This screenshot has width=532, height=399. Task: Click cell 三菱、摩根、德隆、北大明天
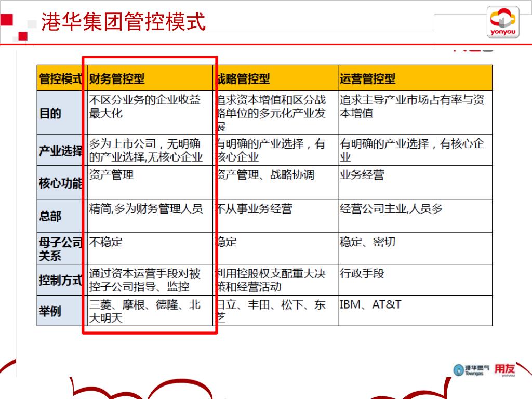point(150,311)
